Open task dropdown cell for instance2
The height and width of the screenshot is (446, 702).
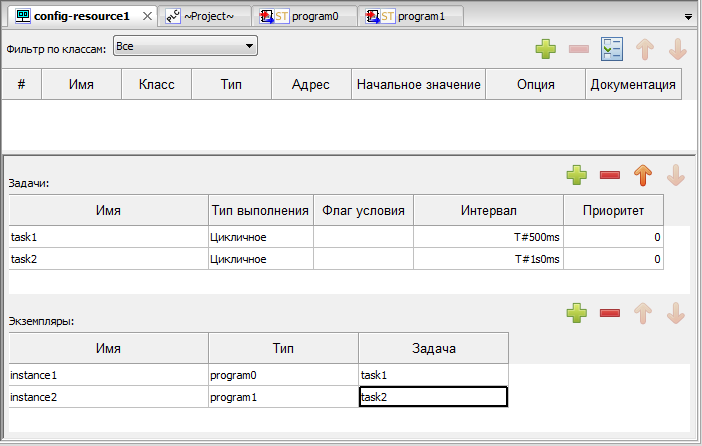click(x=433, y=397)
